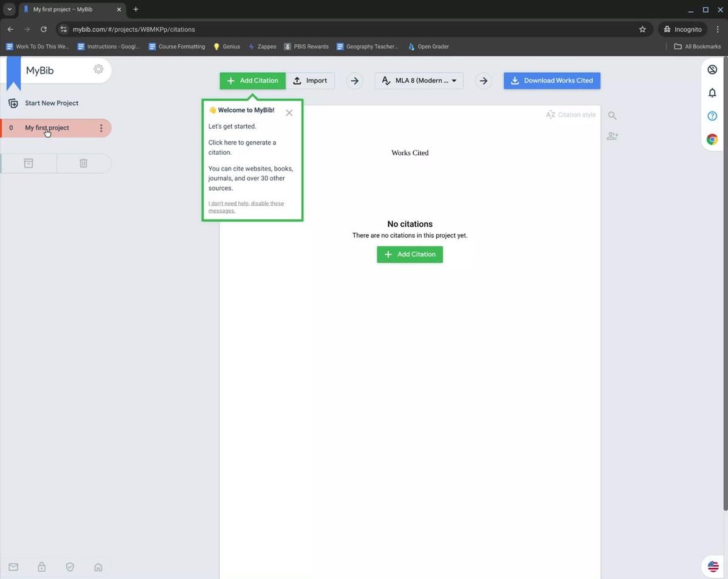
Task: Open the US flag language selector
Action: (713, 566)
